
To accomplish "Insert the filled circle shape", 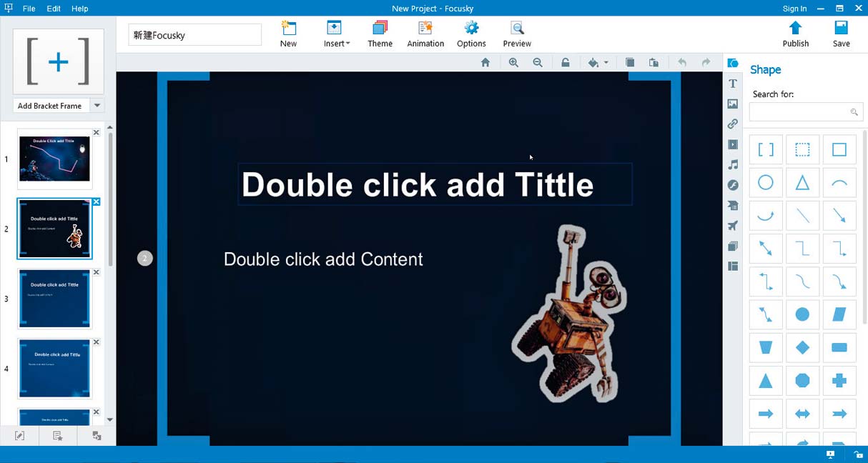I will 803,314.
